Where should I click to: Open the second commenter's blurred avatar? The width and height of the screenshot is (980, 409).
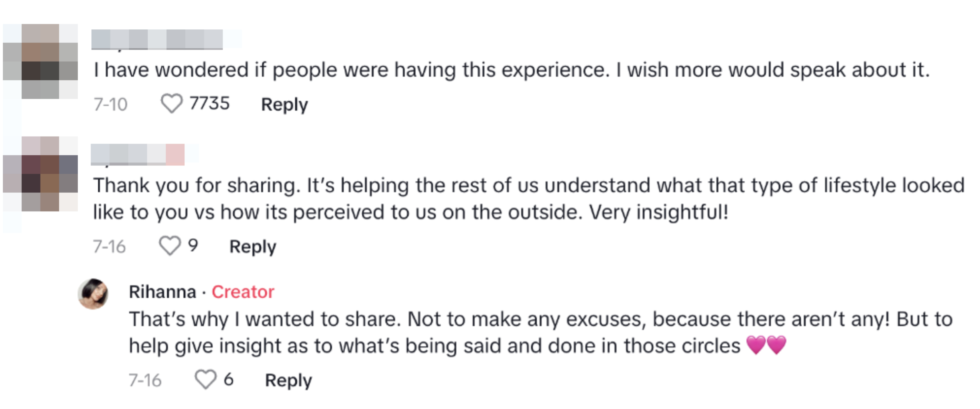point(40,174)
